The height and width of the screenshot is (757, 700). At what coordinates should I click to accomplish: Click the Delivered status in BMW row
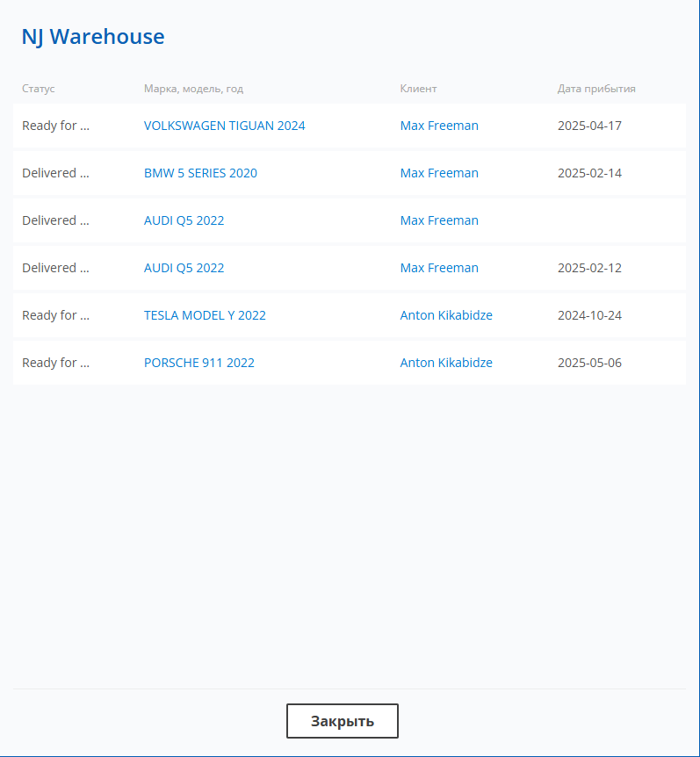(x=55, y=173)
